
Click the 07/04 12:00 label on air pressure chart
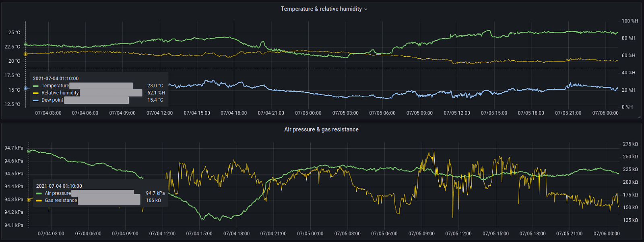click(x=162, y=234)
